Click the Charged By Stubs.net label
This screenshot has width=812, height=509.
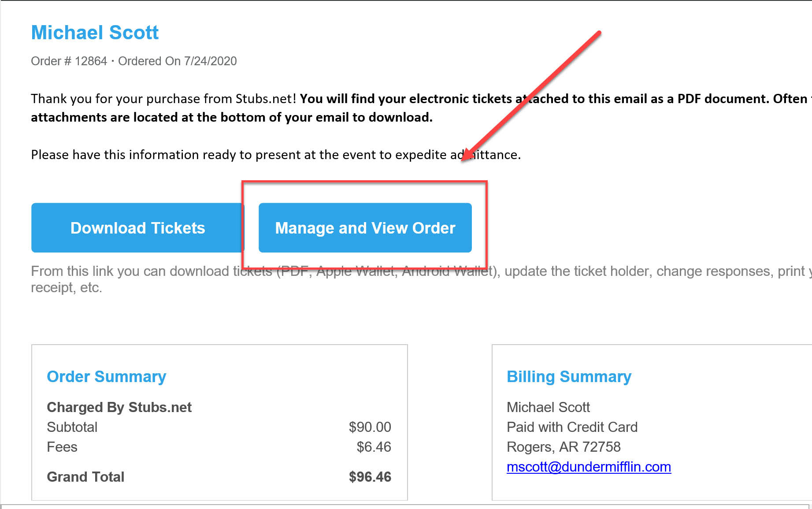point(119,407)
